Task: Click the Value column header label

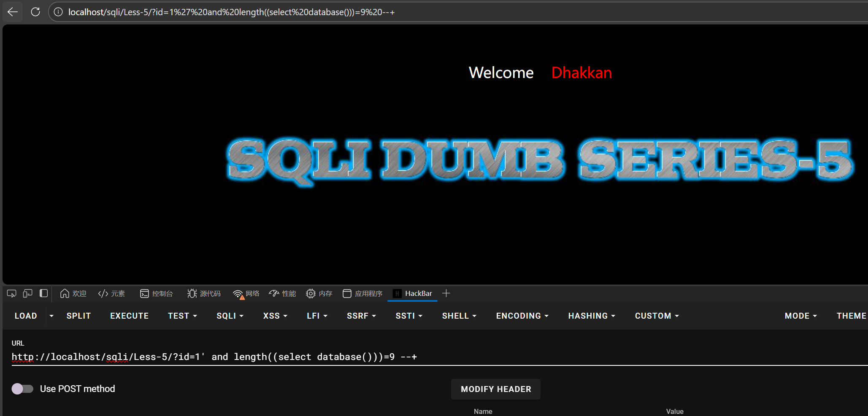Action: (x=675, y=411)
